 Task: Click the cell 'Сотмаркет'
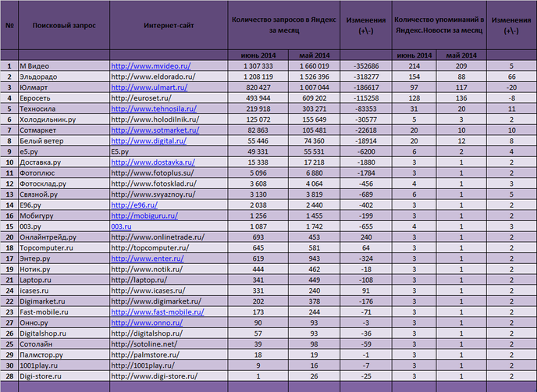tap(64, 130)
